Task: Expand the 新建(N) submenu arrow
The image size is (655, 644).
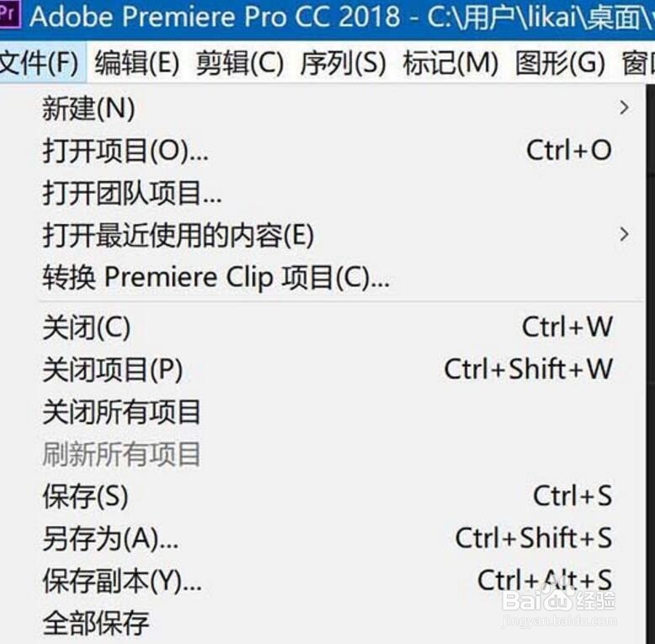Action: (x=624, y=108)
